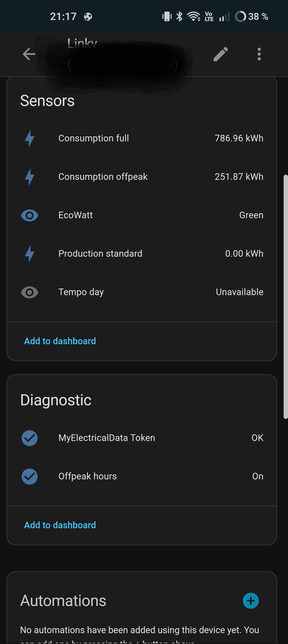Add a new automation with plus button
Screen dimensions: 288x644
click(x=251, y=601)
